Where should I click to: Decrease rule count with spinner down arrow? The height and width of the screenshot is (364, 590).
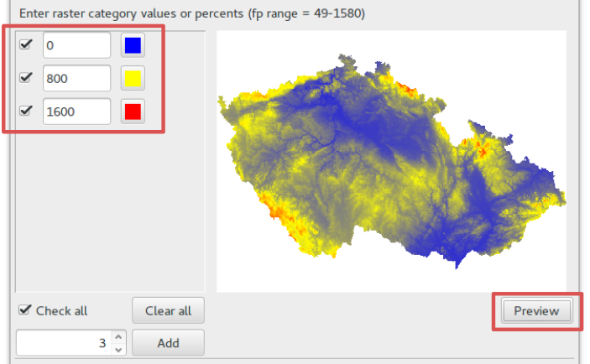click(118, 350)
